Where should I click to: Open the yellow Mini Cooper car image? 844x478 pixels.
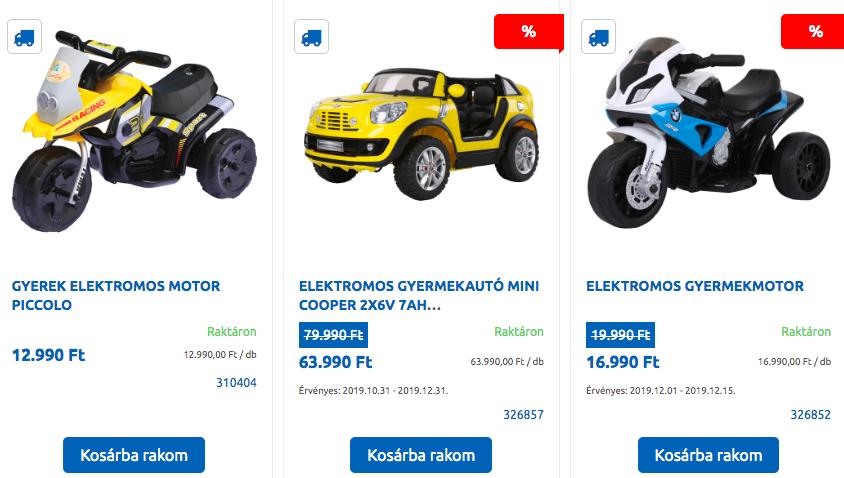point(421,133)
